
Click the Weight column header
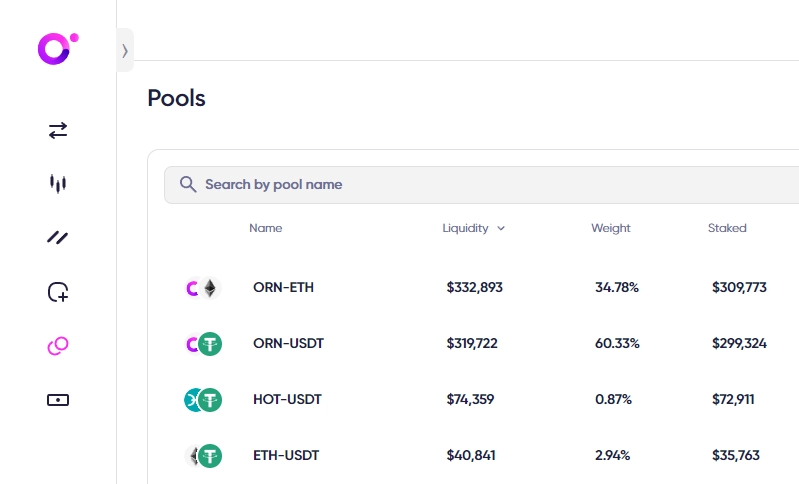[610, 228]
